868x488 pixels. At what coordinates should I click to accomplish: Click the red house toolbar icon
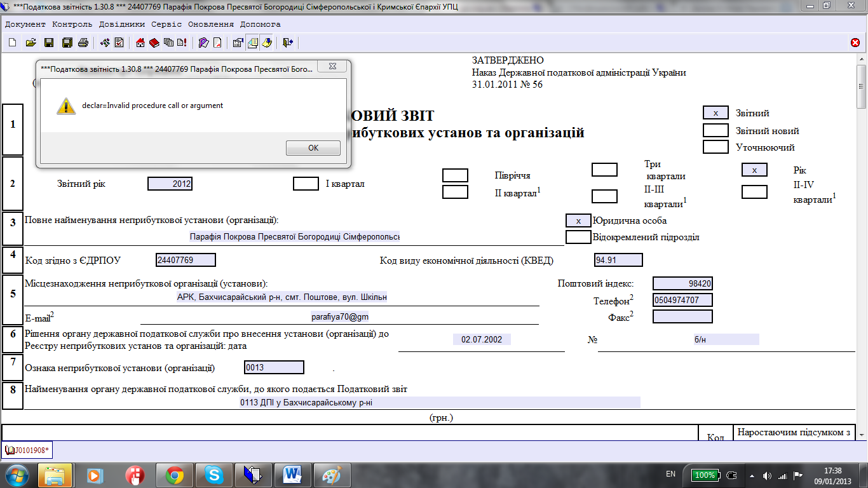[x=141, y=43]
